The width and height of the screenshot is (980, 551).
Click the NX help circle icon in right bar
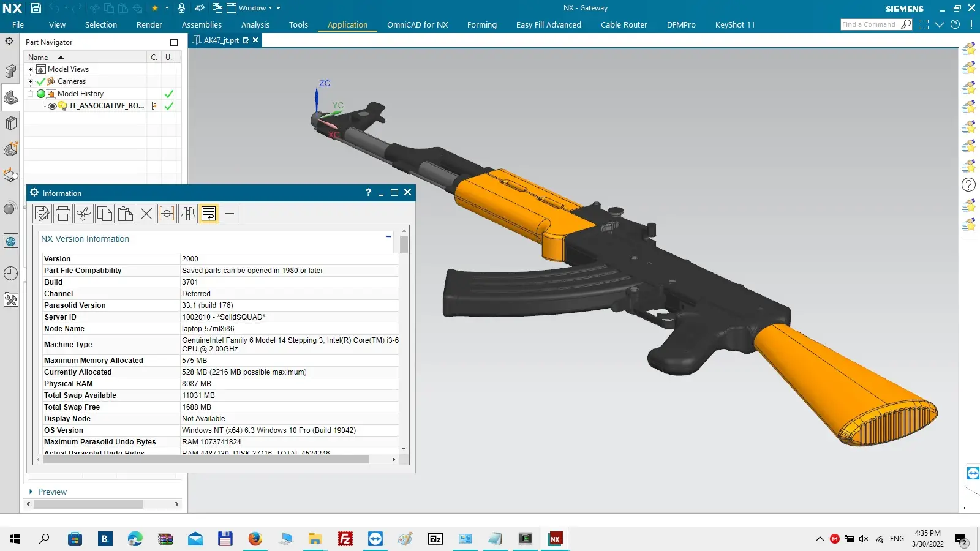(968, 184)
